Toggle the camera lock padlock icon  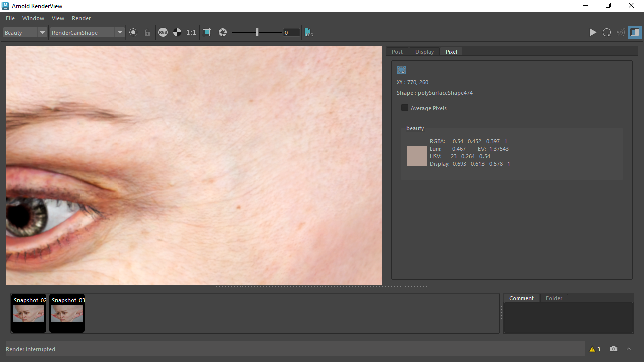tap(147, 32)
